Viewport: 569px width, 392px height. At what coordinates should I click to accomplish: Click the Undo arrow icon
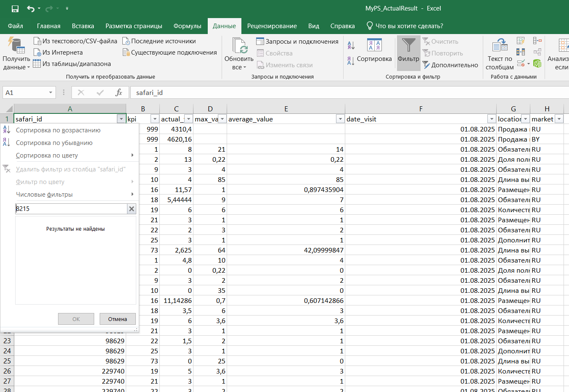[31, 8]
